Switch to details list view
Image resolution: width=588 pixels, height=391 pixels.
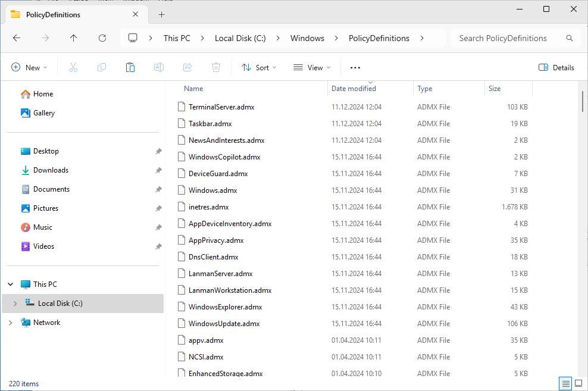coord(566,383)
